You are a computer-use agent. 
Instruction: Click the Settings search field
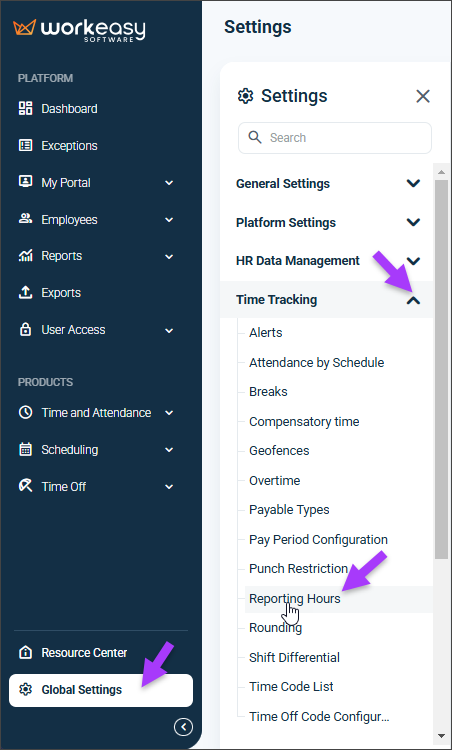pos(335,138)
